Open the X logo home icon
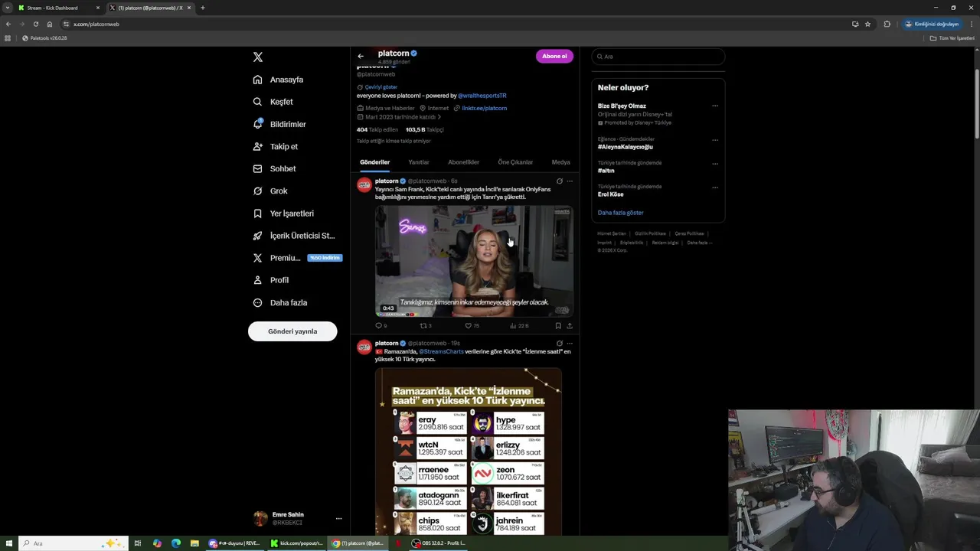The image size is (980, 551). pos(258,57)
